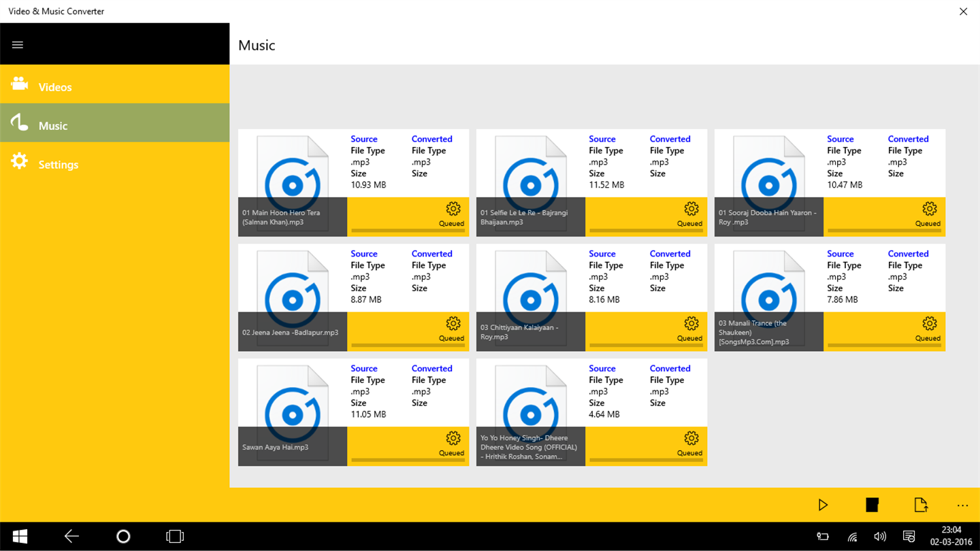
Task: Open conversion settings gear for Manali Trance
Action: 930,324
